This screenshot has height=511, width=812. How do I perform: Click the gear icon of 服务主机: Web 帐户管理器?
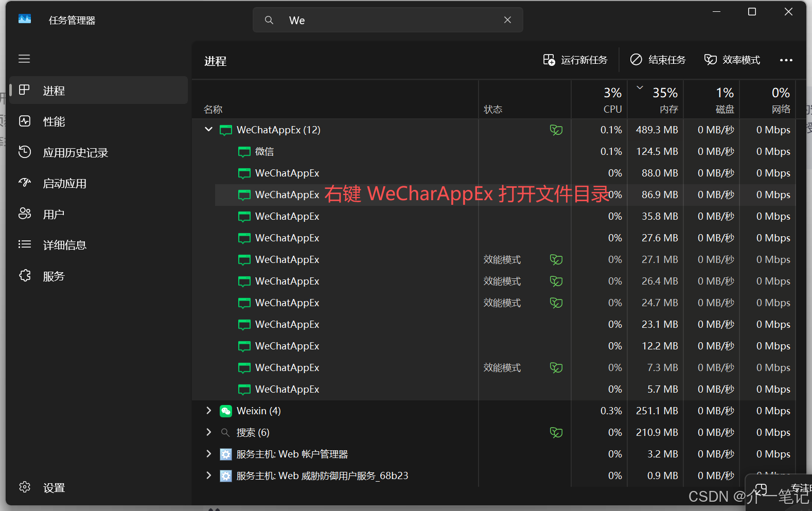point(226,454)
